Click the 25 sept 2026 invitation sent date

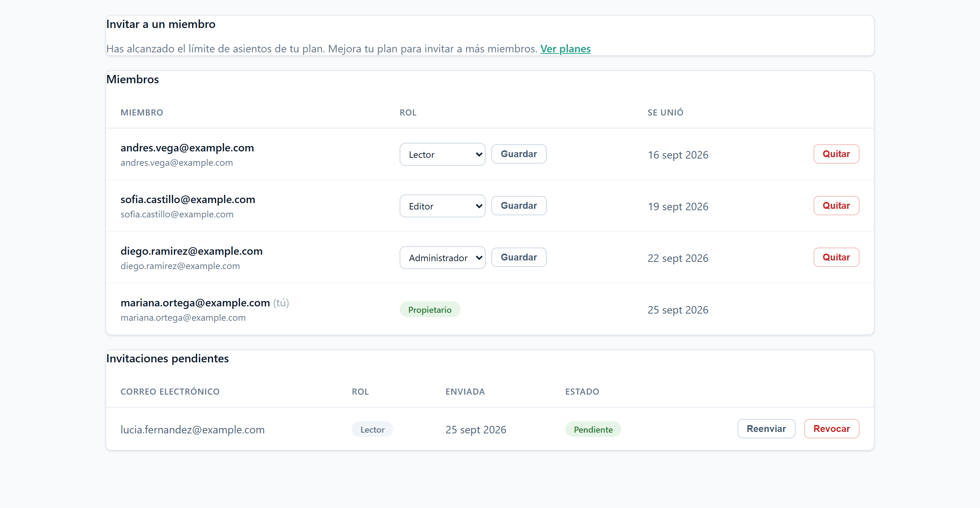click(476, 430)
